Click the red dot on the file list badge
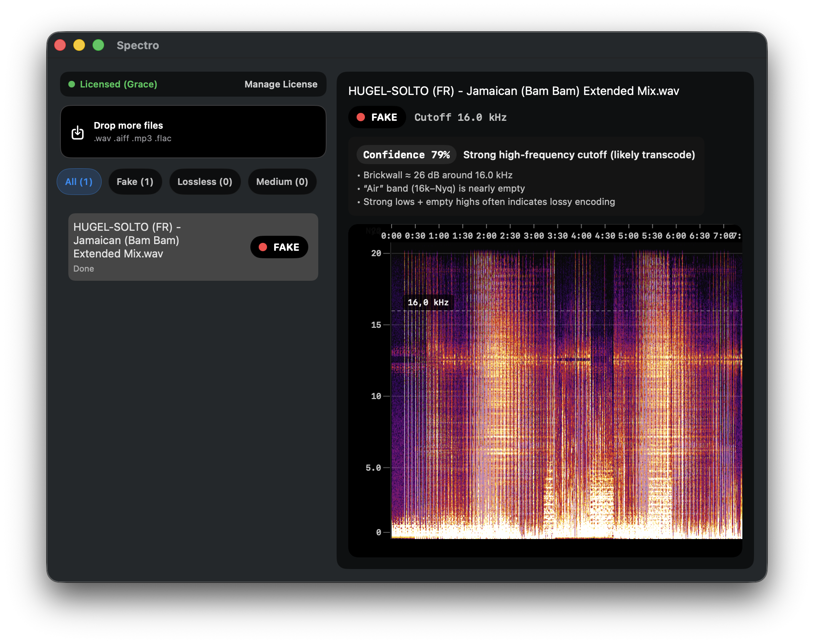Image resolution: width=814 pixels, height=644 pixels. (x=264, y=247)
